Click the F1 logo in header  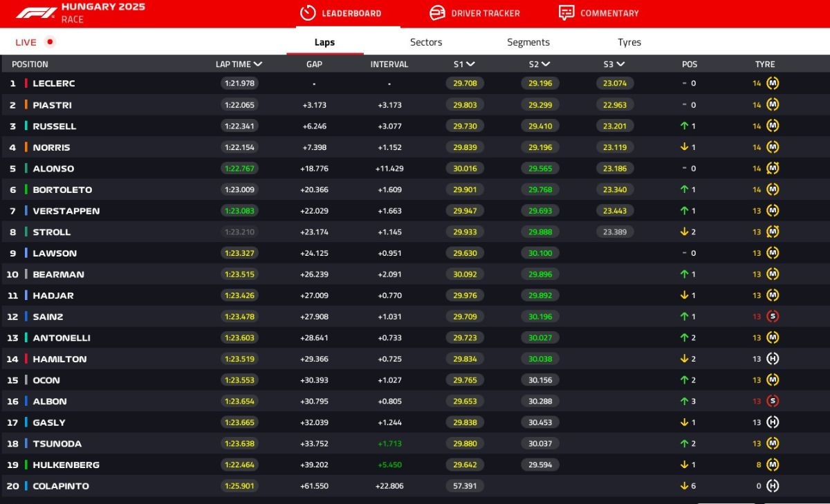(x=36, y=13)
